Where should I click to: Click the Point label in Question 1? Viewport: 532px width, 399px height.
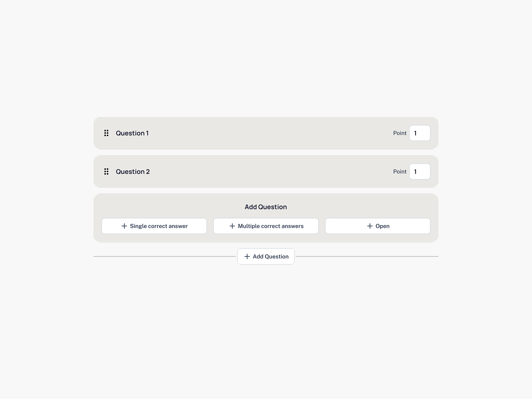(x=400, y=133)
